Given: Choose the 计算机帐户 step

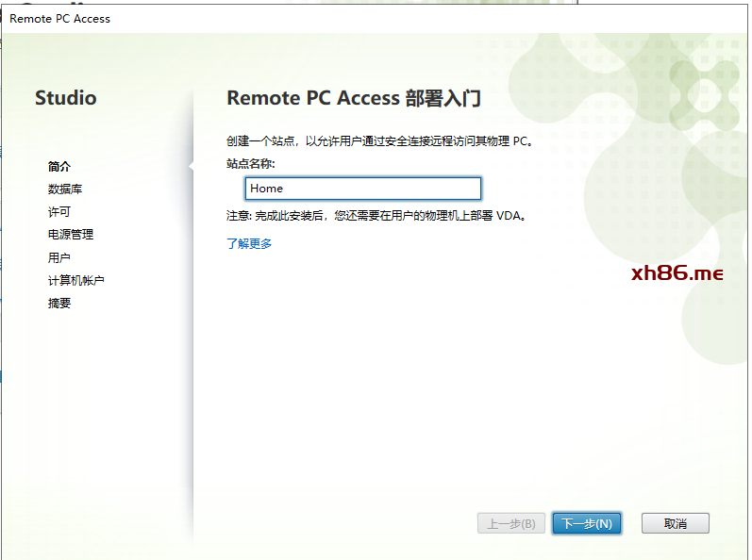Looking at the screenshot, I should click(75, 280).
